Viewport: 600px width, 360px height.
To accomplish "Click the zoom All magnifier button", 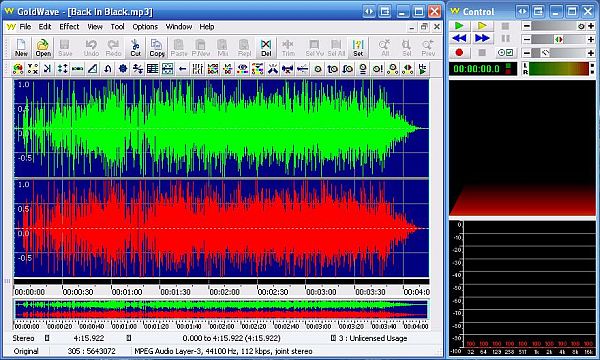I will click(385, 48).
